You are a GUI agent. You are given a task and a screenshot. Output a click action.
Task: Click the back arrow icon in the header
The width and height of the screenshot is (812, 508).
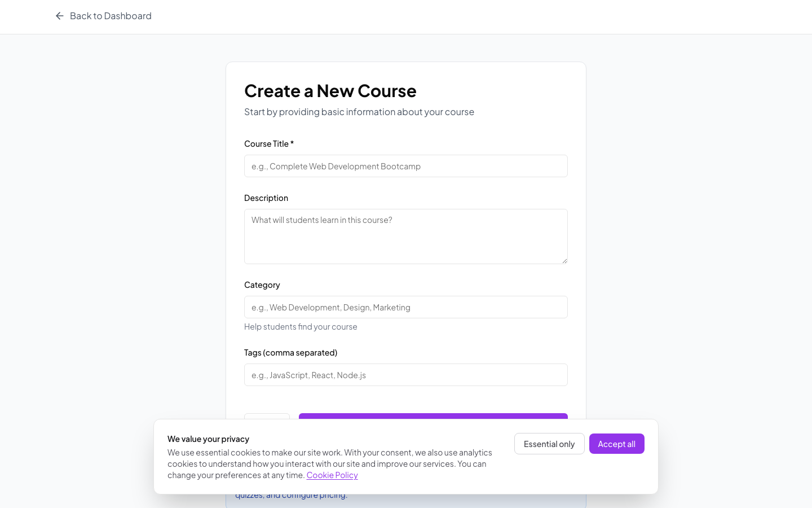59,16
